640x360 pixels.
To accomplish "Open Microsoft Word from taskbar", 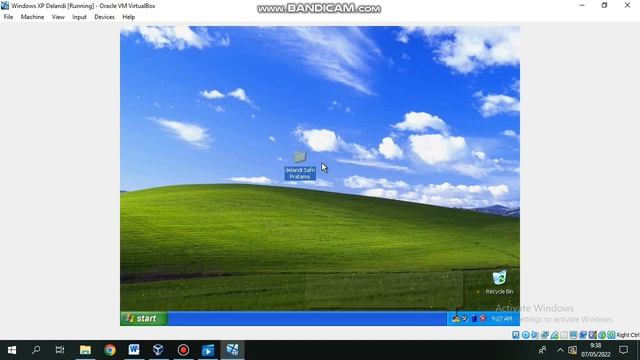I will (x=134, y=350).
